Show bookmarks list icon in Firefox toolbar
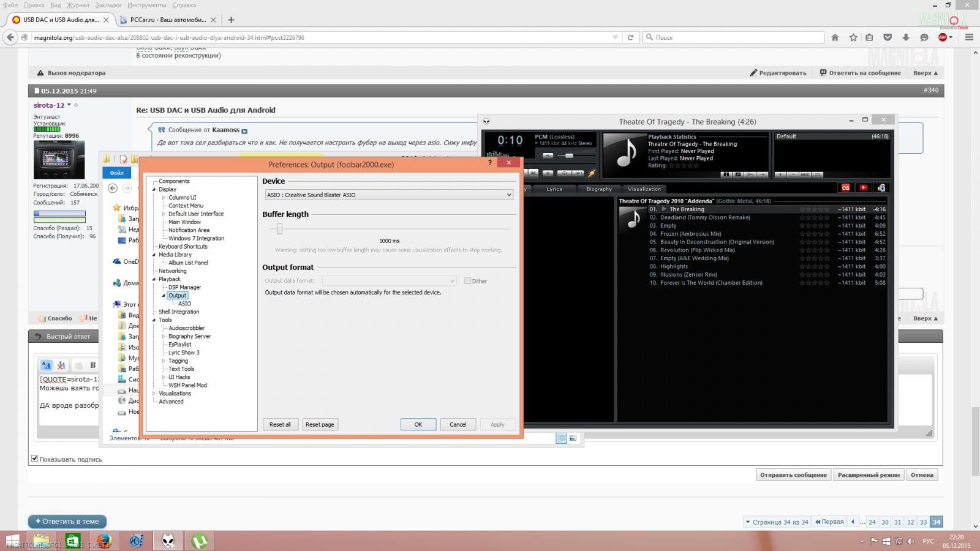980x551 pixels. coord(869,37)
